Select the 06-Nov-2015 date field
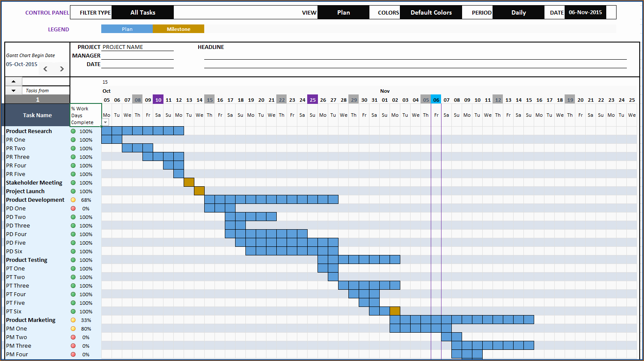Image resolution: width=644 pixels, height=361 pixels. click(x=585, y=12)
